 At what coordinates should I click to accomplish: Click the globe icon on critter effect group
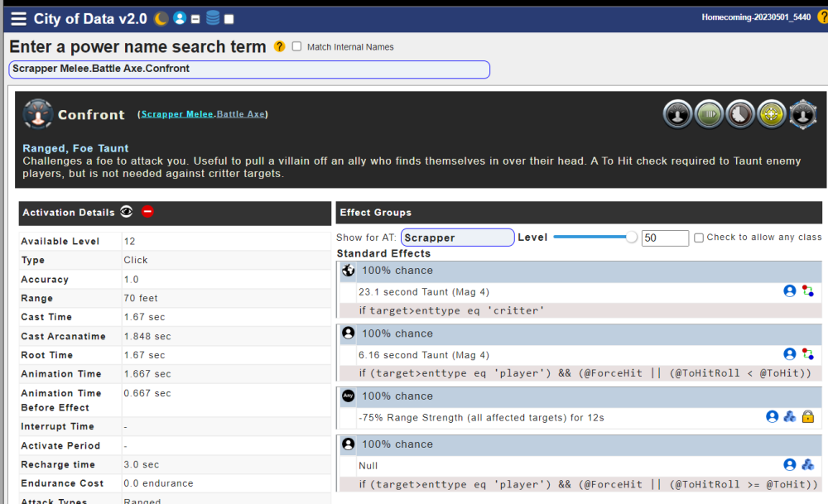click(349, 271)
